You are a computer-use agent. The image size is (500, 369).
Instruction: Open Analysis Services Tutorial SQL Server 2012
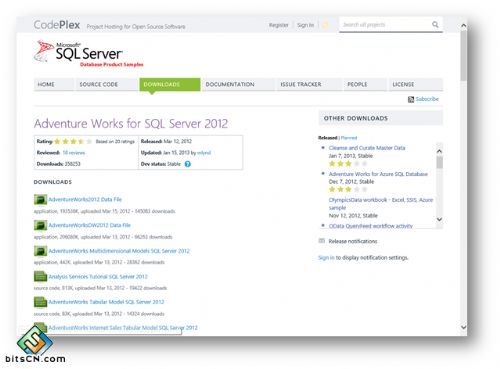coord(98,276)
